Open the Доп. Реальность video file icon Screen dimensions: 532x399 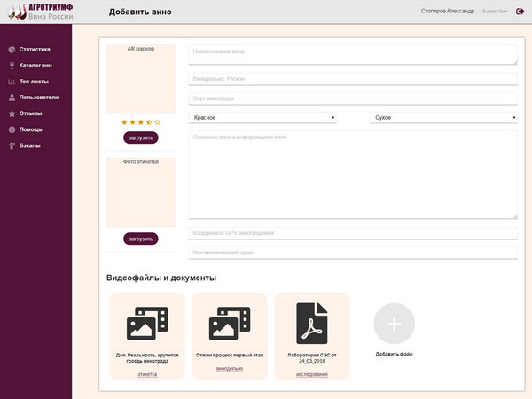147,324
